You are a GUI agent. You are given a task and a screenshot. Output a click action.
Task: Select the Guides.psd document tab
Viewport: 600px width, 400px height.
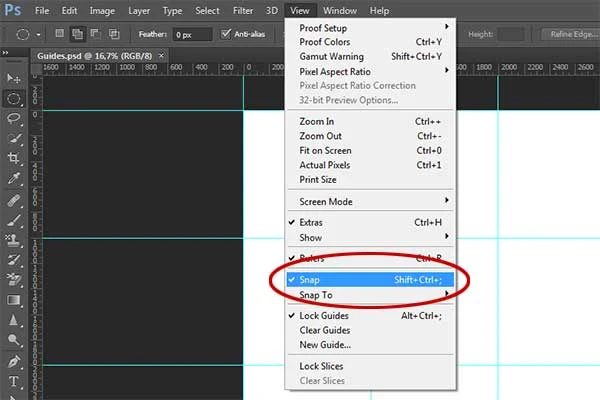pyautogui.click(x=95, y=56)
